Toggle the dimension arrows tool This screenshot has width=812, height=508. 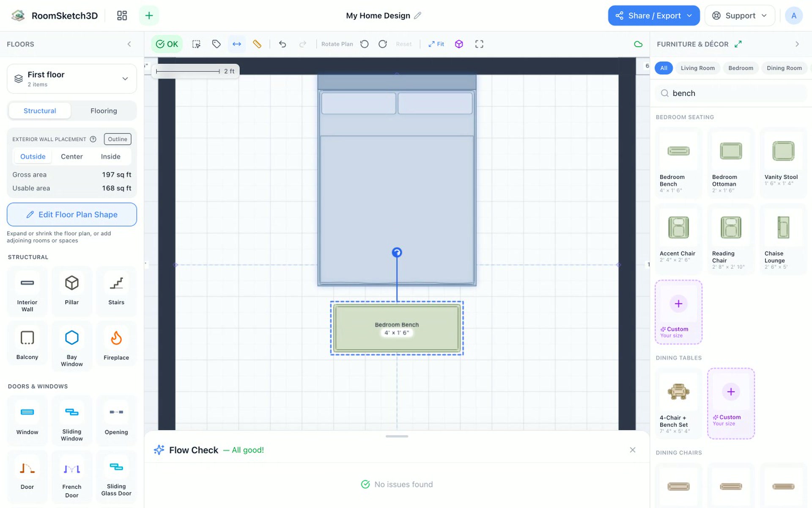click(x=237, y=44)
